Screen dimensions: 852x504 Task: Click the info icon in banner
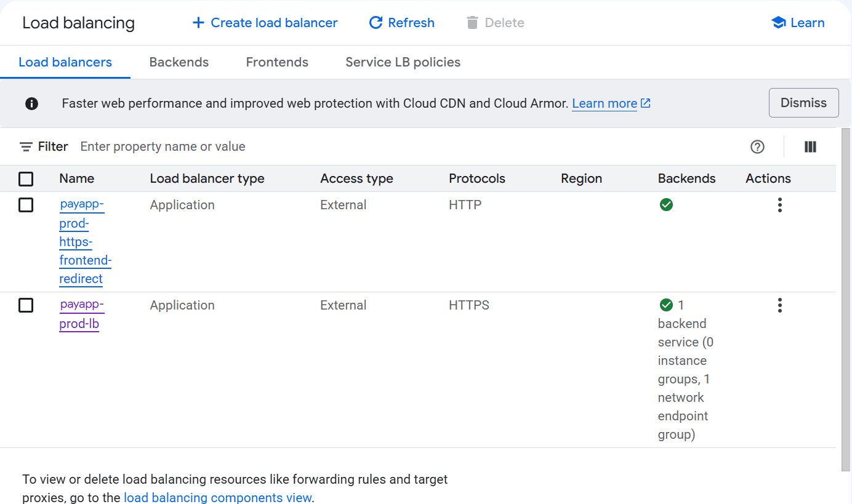point(31,103)
